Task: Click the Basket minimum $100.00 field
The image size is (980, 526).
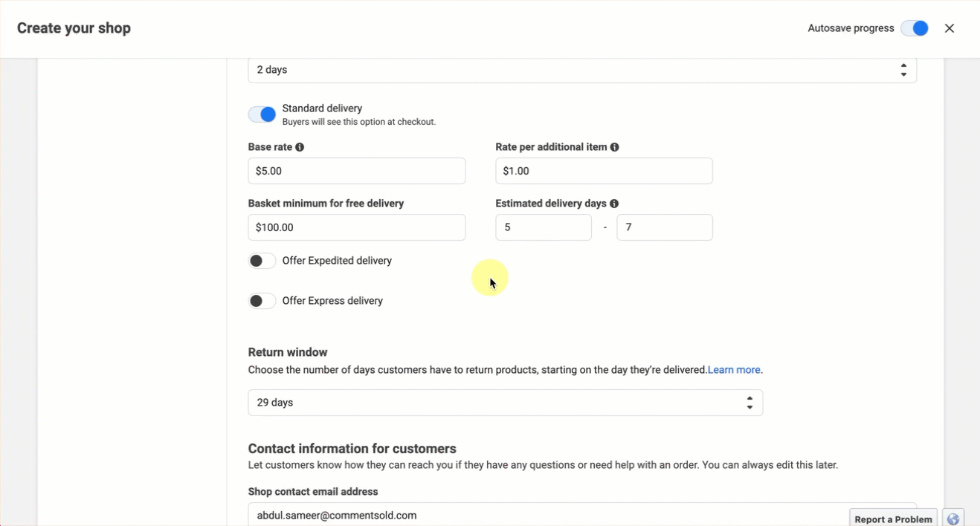Action: point(356,227)
